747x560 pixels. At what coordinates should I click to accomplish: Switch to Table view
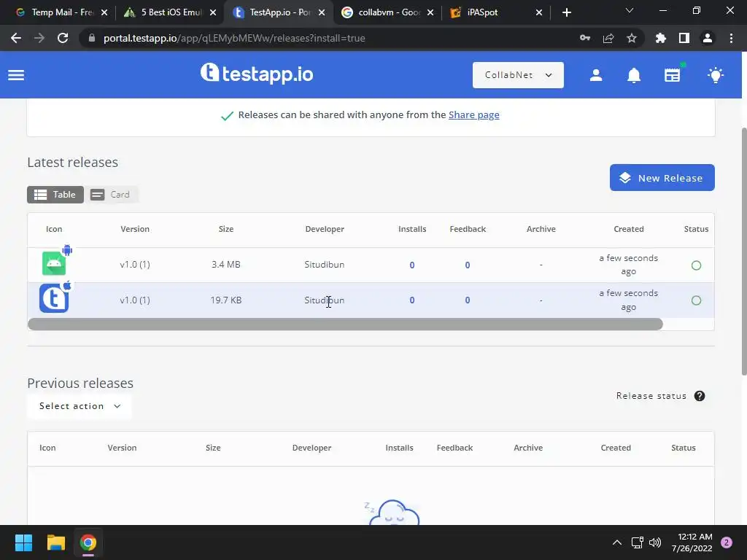point(55,194)
